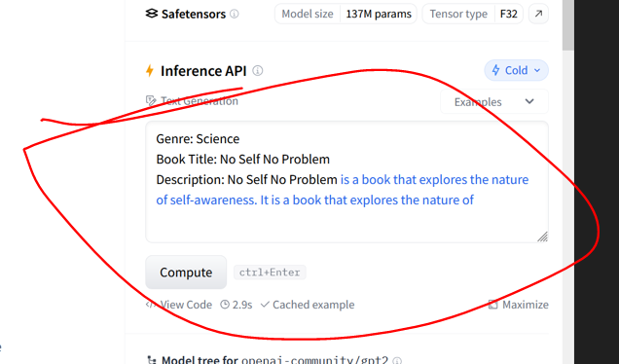Click the model tree branch icon
The image size is (619, 364).
click(152, 360)
